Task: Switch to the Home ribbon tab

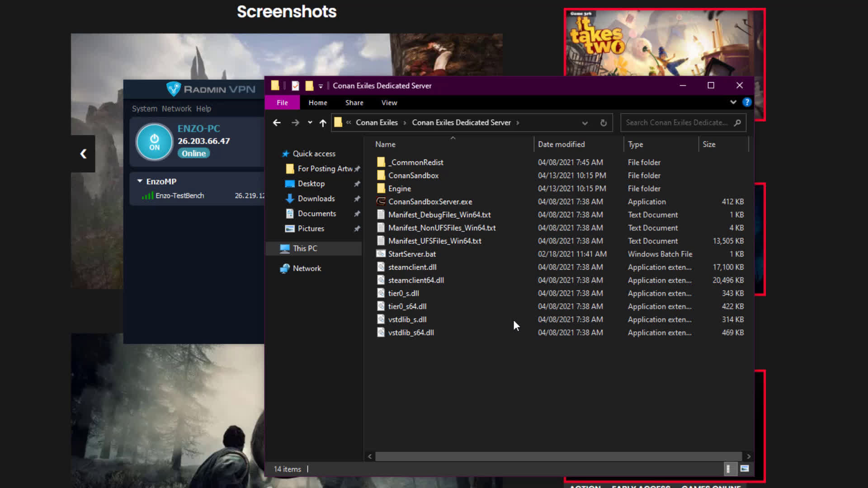Action: pyautogui.click(x=318, y=103)
